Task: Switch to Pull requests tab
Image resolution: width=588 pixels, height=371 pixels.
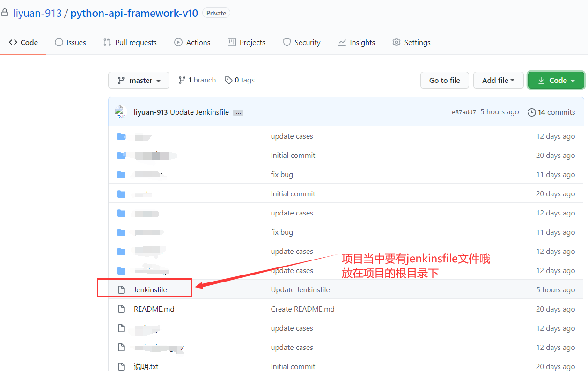Action: 130,42
